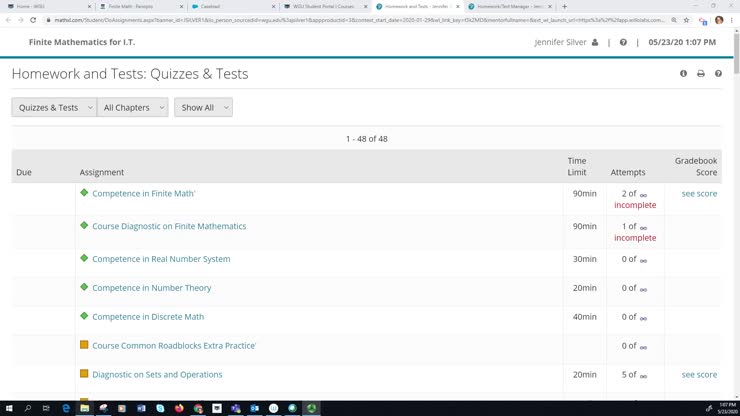Open the Course Diagnostic on Finite Mathematics assignment
The height and width of the screenshot is (416, 740).
pyautogui.click(x=169, y=226)
